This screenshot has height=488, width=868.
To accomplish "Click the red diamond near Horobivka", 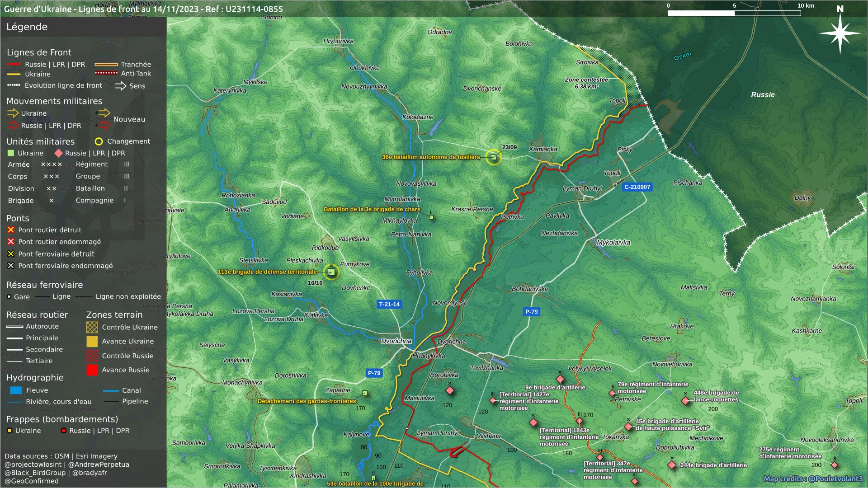I will pos(450,390).
